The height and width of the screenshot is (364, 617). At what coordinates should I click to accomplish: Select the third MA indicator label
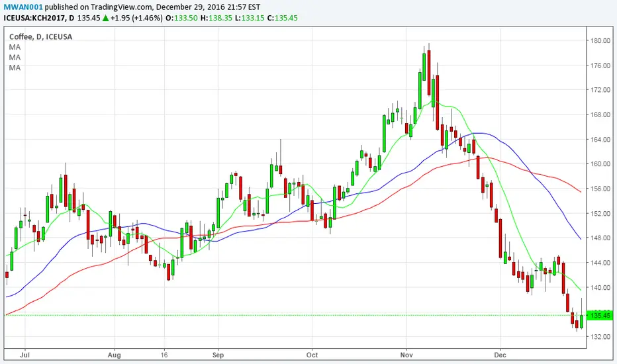(x=15, y=68)
